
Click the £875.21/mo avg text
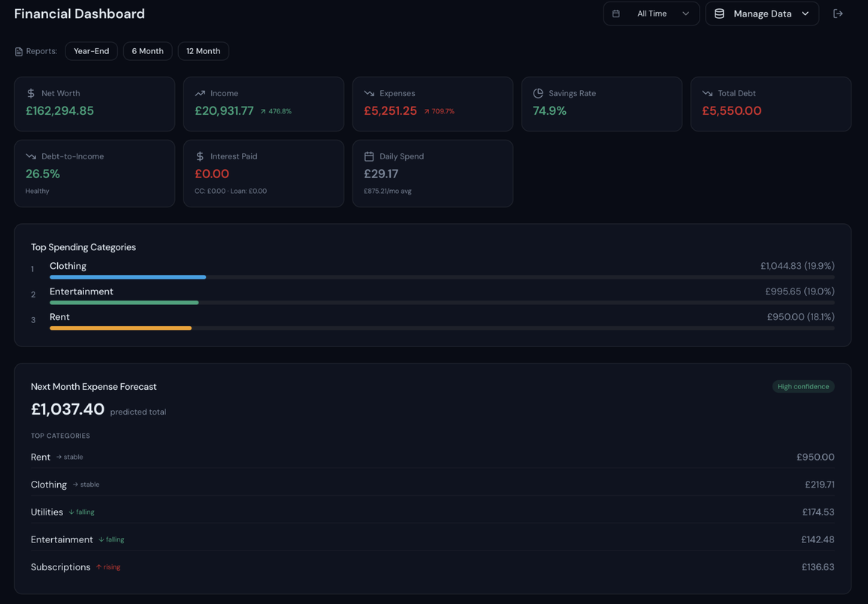tap(388, 191)
